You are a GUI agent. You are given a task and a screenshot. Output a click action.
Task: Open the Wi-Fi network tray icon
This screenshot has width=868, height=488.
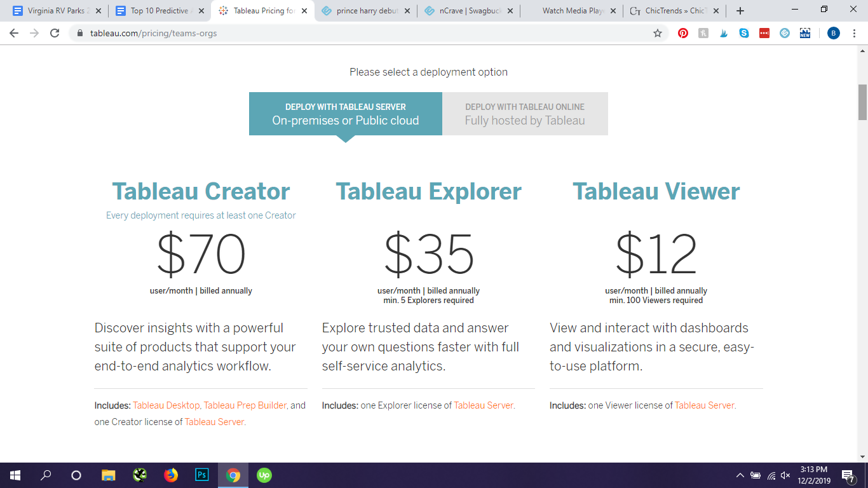click(x=771, y=475)
